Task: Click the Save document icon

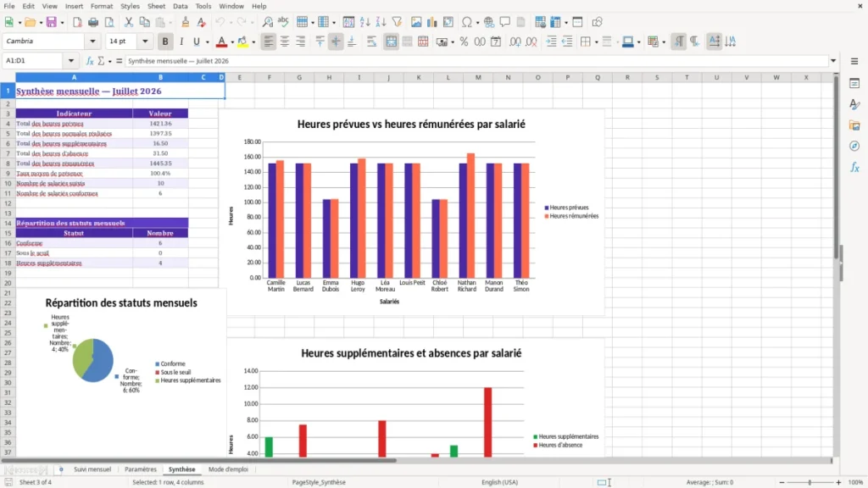Action: point(52,22)
